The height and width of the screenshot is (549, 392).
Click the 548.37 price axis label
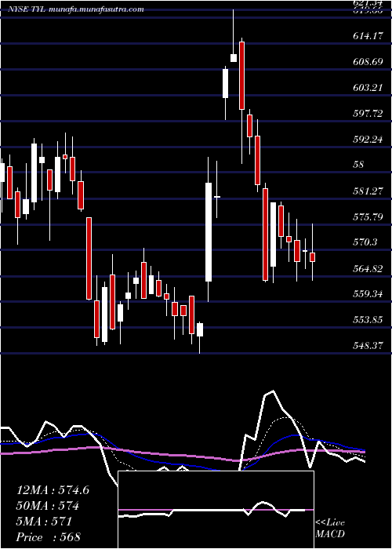tap(369, 346)
